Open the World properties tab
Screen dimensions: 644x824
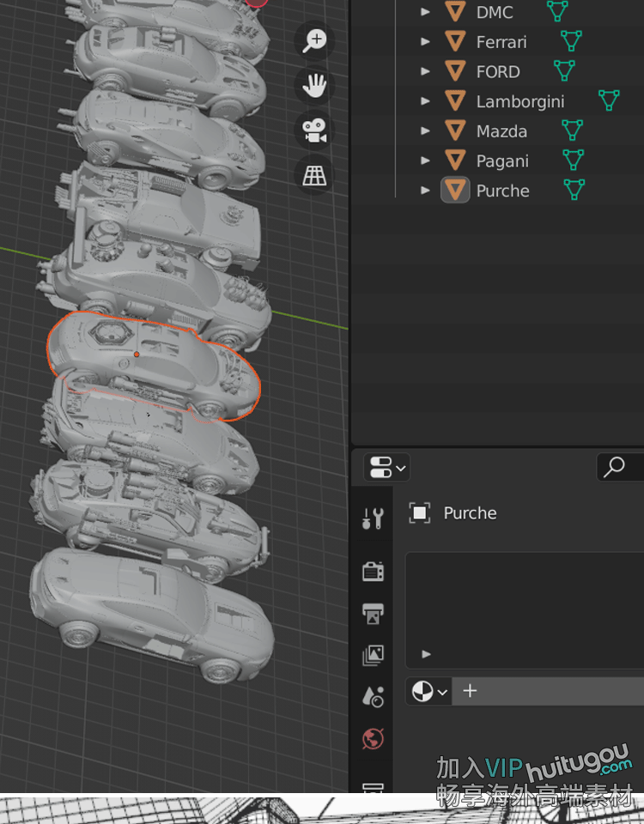pos(373,738)
